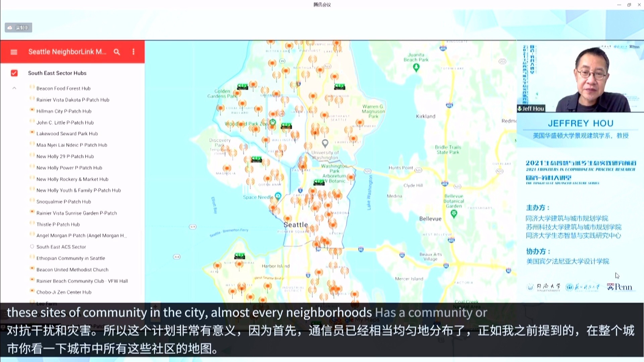Click CERT marker near Golden Gardens Park
Viewport: 644px width, 362px height.
[x=243, y=87]
